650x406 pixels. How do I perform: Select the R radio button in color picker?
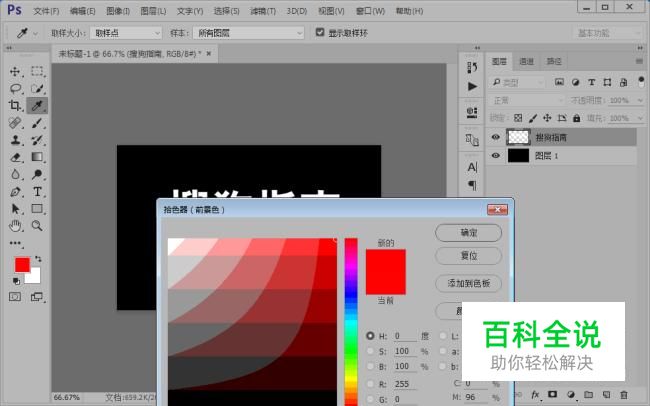pos(370,384)
